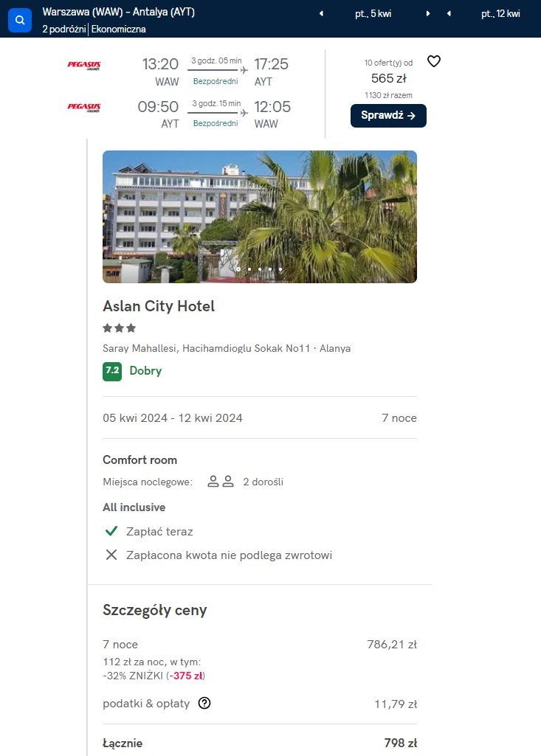541x756 pixels.
Task: Click the 2 podróżni travellers selector
Action: (64, 29)
